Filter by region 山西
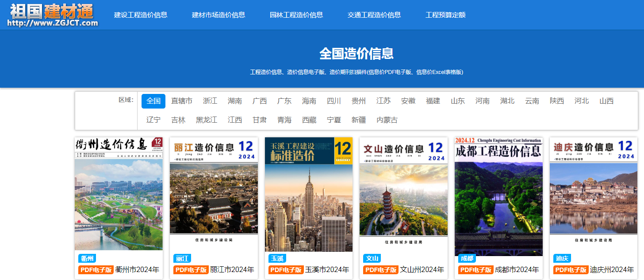This screenshot has height=280, width=644. tap(606, 101)
